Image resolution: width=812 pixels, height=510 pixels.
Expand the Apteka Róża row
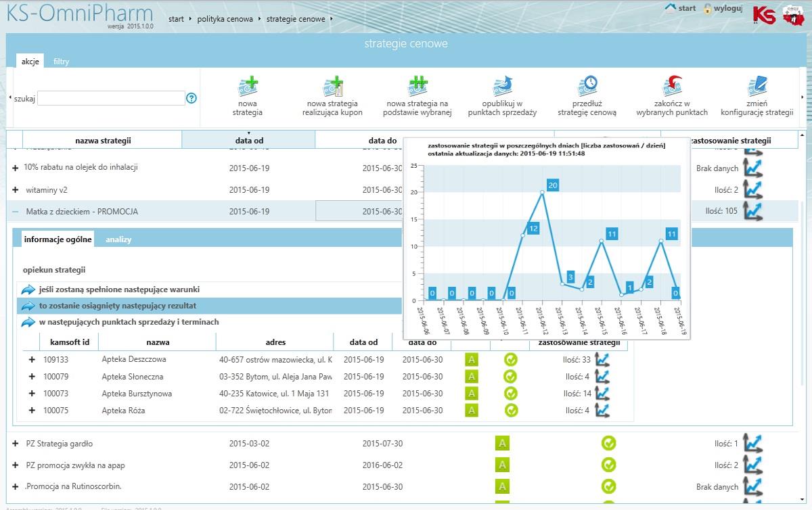(x=32, y=410)
